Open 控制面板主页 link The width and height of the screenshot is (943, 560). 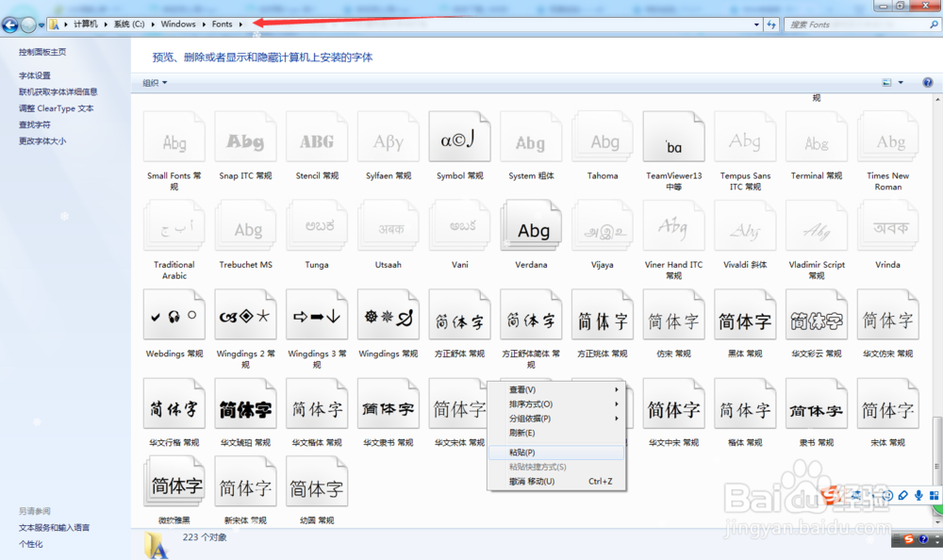tap(42, 53)
